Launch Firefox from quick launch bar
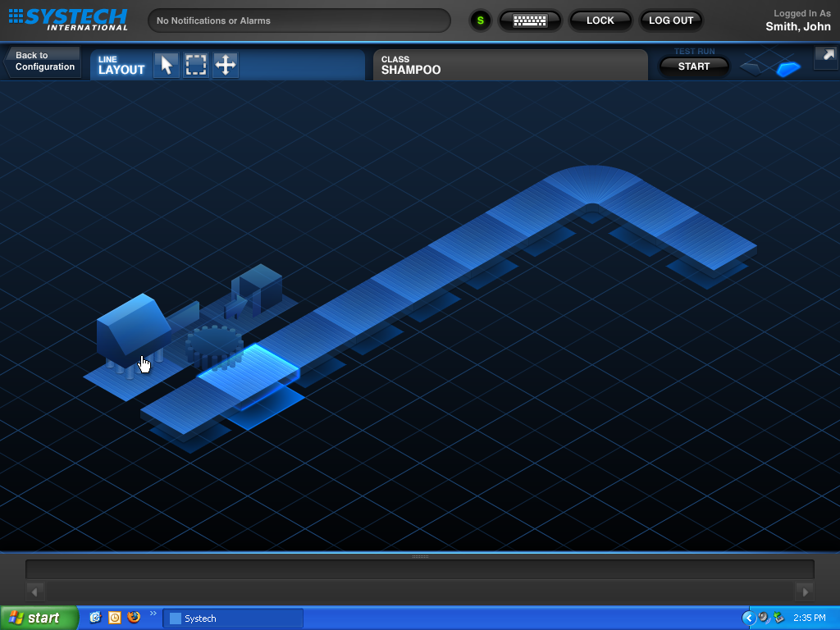Screen dimensions: 840x630 [x=134, y=617]
